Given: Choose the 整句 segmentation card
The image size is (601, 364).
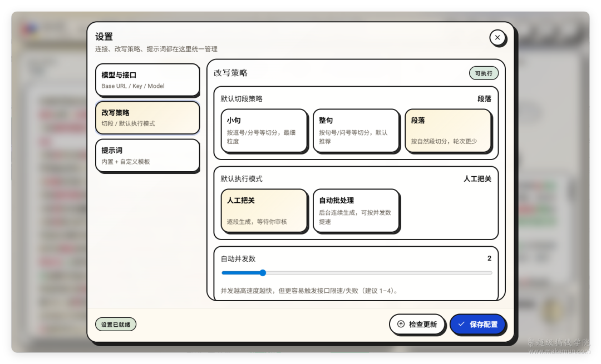Looking at the screenshot, I should pyautogui.click(x=356, y=130).
